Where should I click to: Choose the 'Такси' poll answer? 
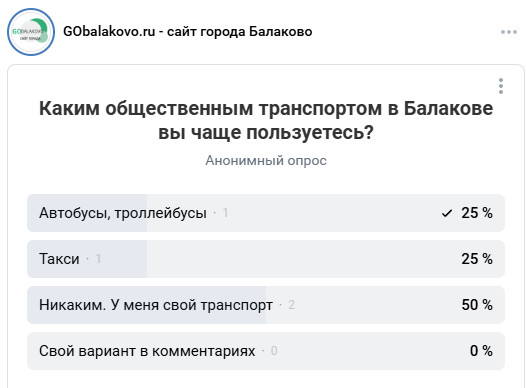pyautogui.click(x=266, y=259)
